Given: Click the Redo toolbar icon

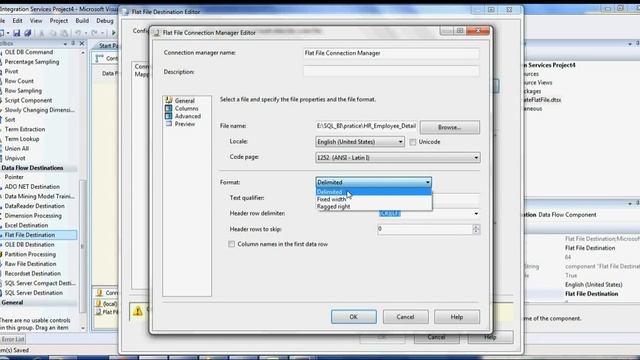Looking at the screenshot, I should coord(94,33).
